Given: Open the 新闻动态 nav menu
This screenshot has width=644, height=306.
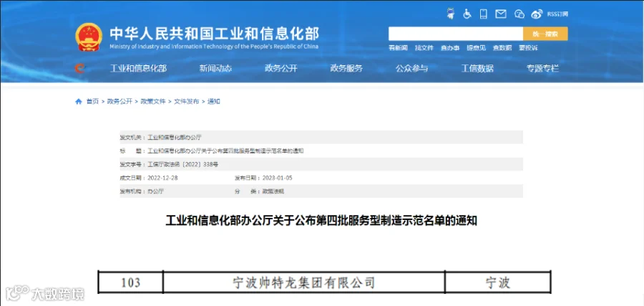Looking at the screenshot, I should coord(215,69).
